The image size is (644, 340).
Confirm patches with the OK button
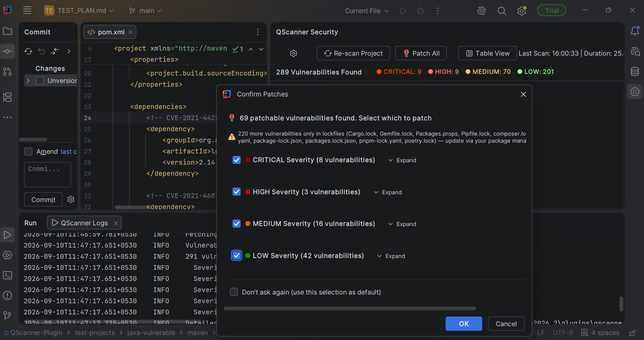(x=464, y=324)
